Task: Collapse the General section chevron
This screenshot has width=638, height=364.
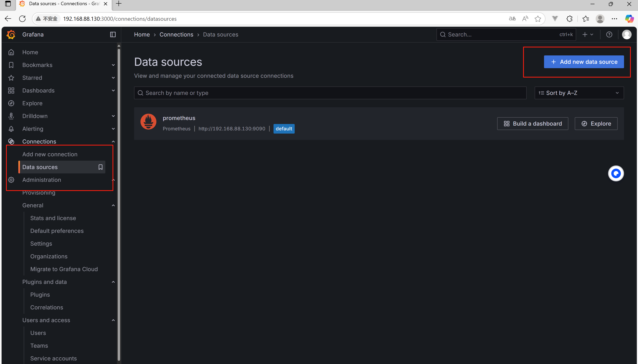Action: pos(113,205)
